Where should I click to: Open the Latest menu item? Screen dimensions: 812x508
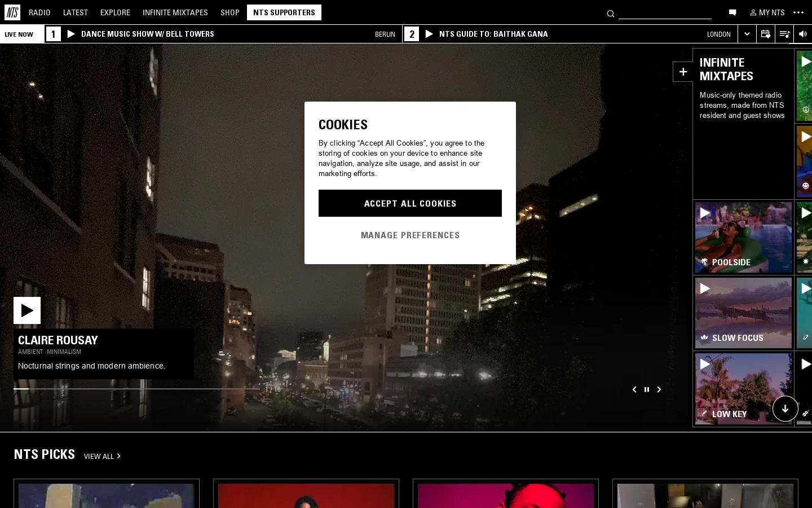click(x=76, y=12)
